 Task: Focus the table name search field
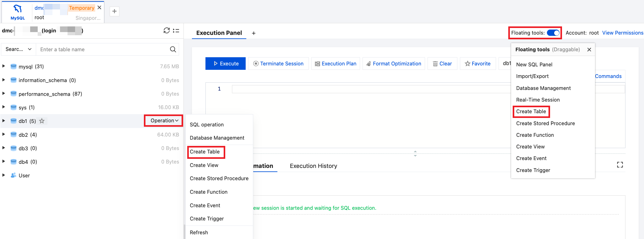104,49
